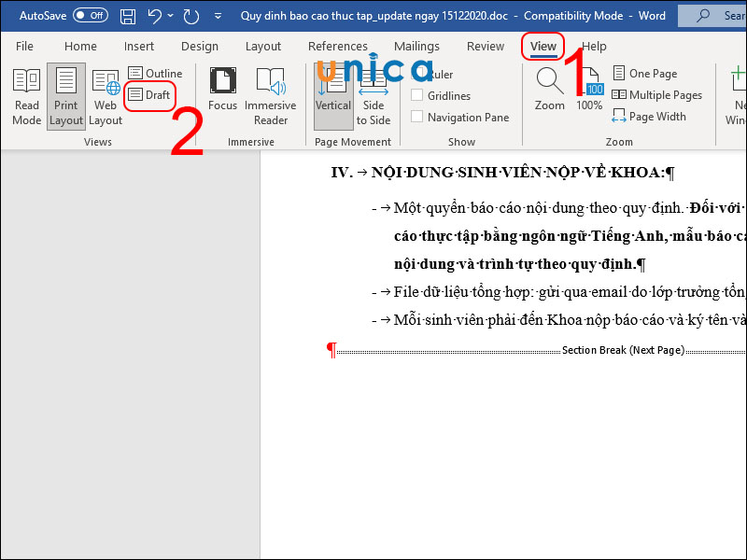Switch to Web Layout view

tap(106, 96)
